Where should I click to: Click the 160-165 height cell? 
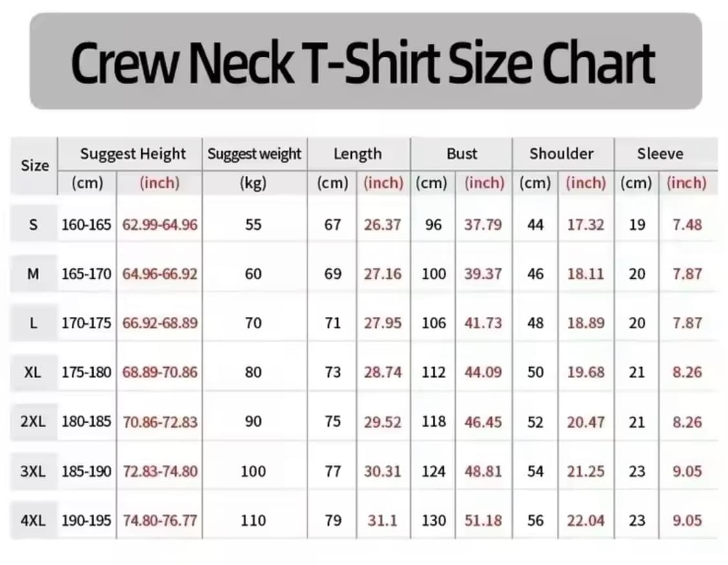[87, 225]
